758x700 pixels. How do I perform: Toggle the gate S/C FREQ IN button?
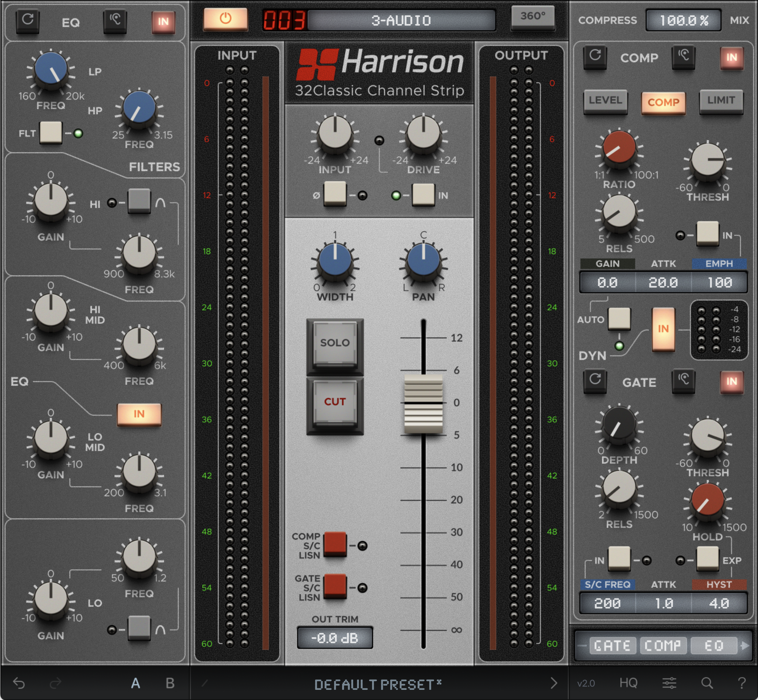(619, 559)
